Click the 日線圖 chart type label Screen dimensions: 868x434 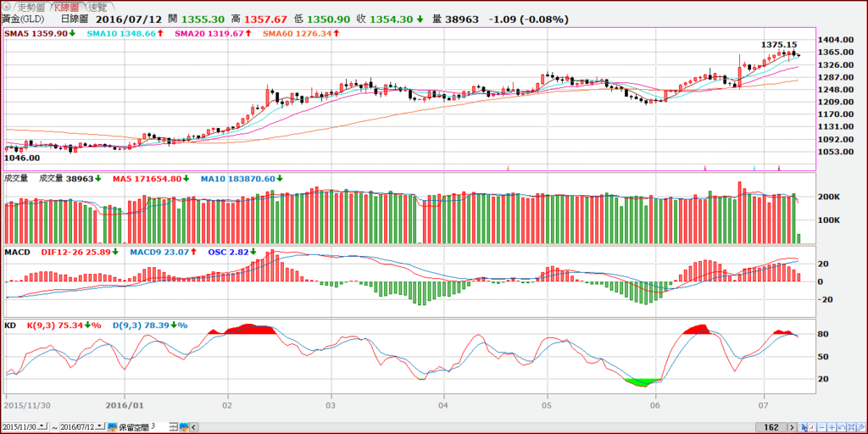(x=75, y=19)
